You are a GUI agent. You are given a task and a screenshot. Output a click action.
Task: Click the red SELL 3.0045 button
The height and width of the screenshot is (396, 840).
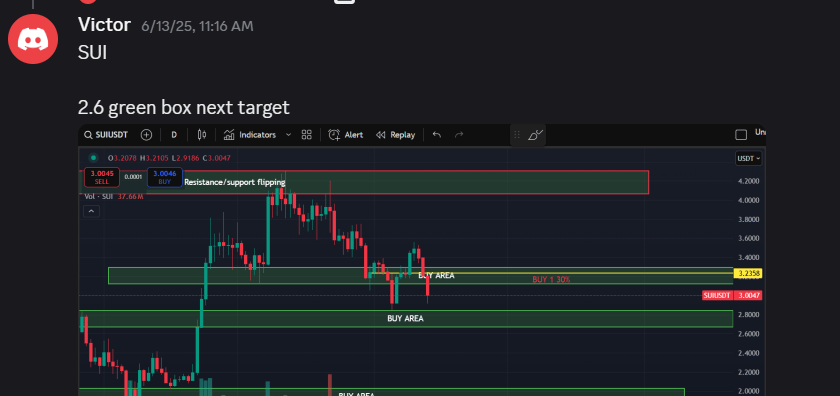[102, 177]
